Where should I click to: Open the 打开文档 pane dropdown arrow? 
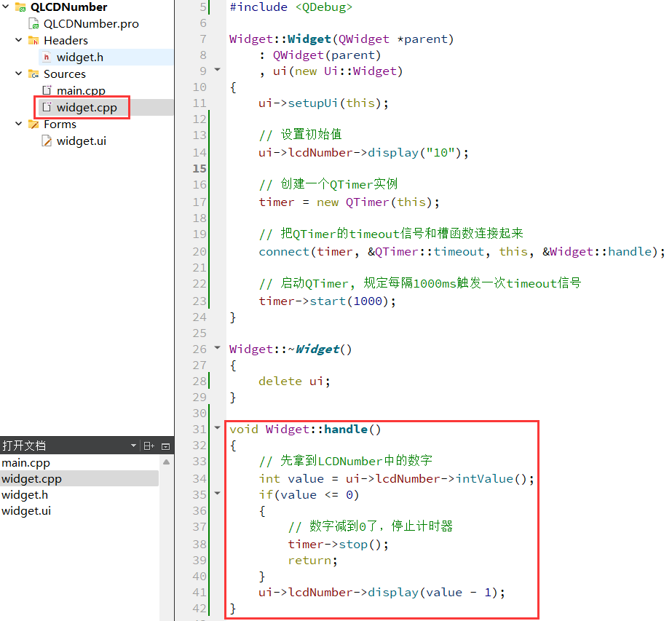click(x=133, y=446)
